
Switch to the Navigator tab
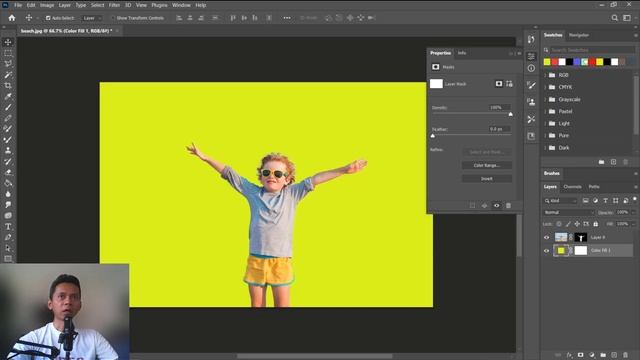(579, 35)
